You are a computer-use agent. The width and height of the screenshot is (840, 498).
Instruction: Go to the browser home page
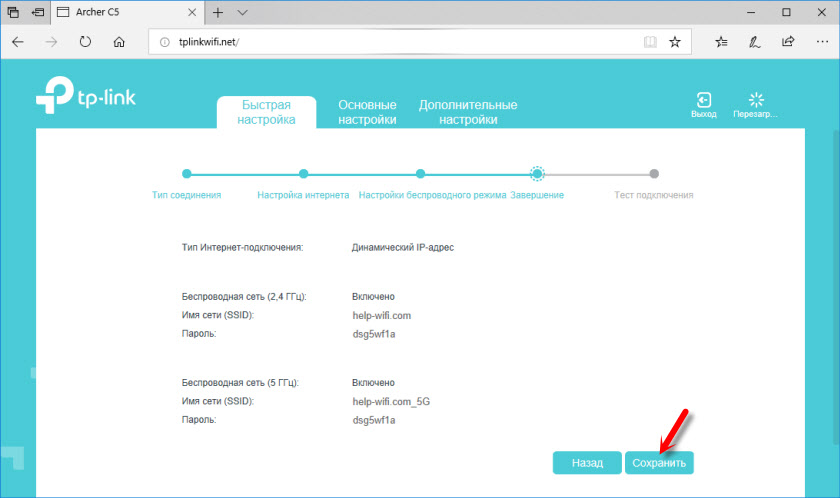pyautogui.click(x=119, y=42)
